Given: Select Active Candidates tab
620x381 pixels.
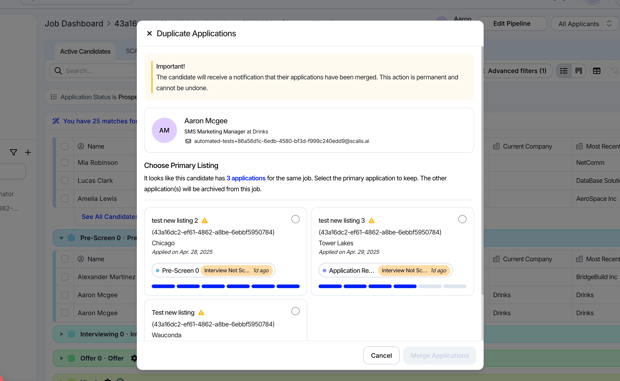Looking at the screenshot, I should tap(85, 51).
